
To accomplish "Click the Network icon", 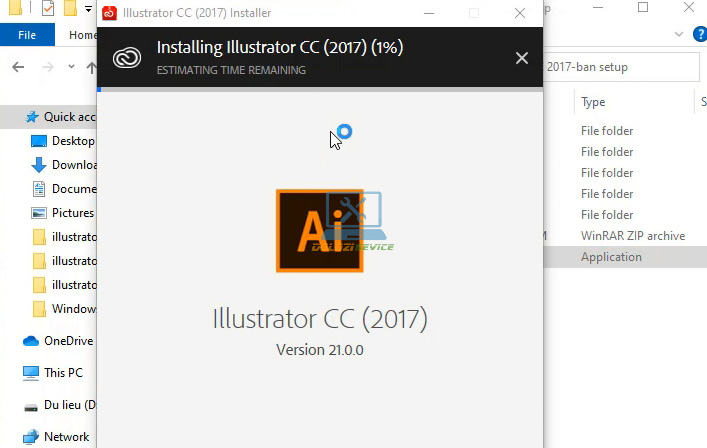I will 31,437.
